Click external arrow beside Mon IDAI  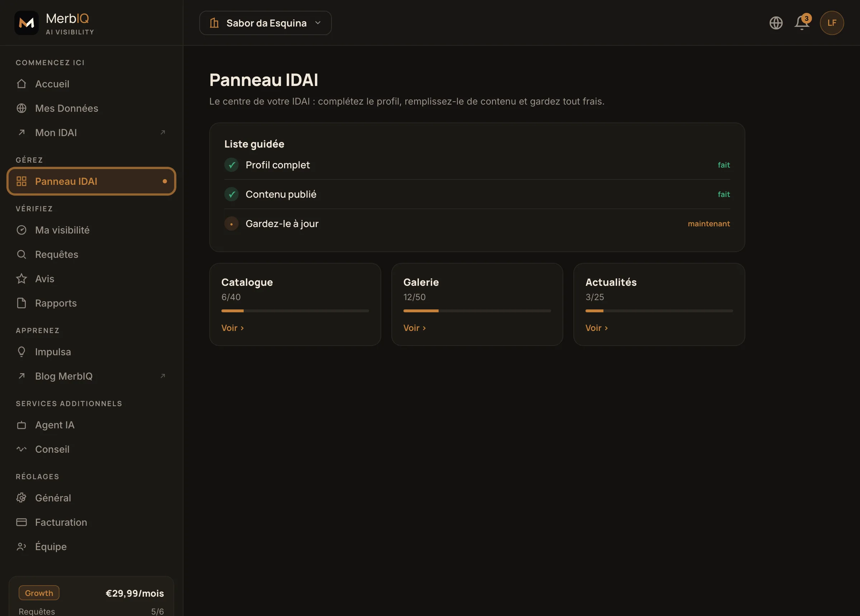tap(163, 132)
